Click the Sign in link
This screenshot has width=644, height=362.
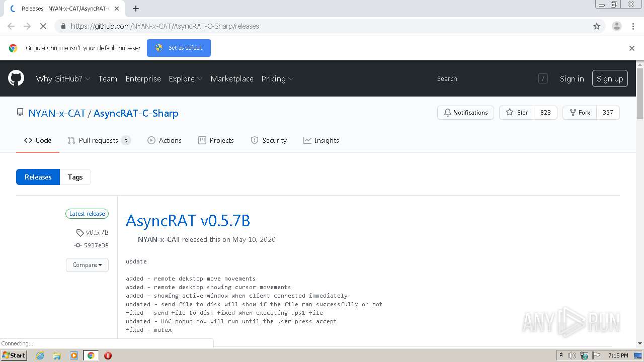pos(572,78)
